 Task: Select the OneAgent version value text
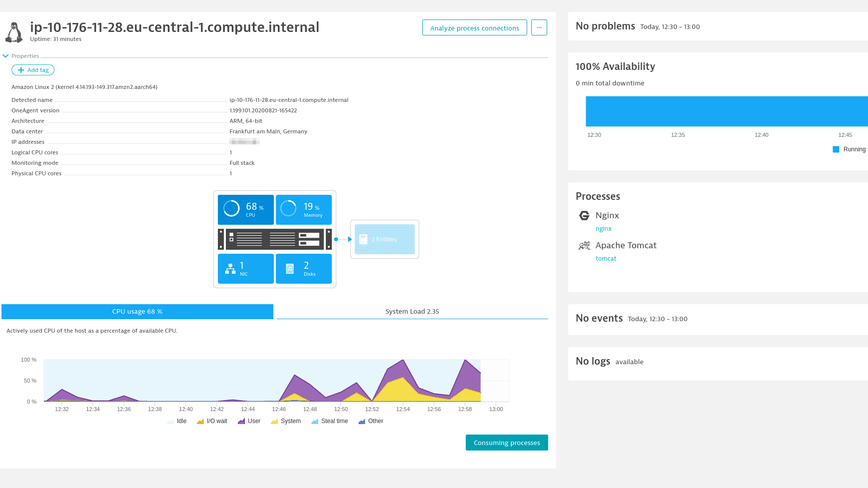(263, 110)
